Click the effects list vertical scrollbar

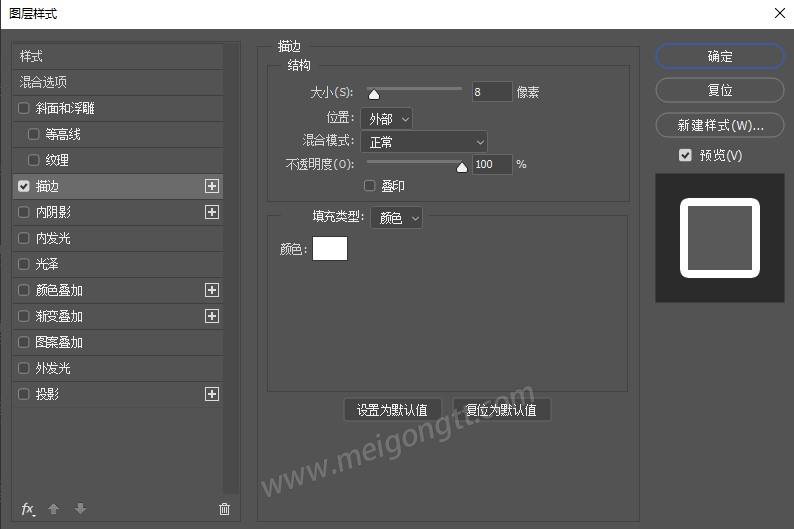[x=230, y=268]
